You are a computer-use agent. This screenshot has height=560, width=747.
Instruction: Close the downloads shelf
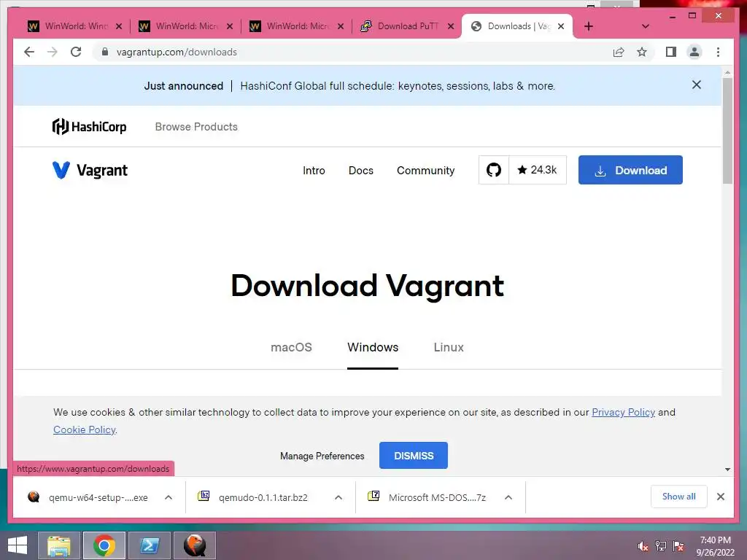tap(721, 497)
